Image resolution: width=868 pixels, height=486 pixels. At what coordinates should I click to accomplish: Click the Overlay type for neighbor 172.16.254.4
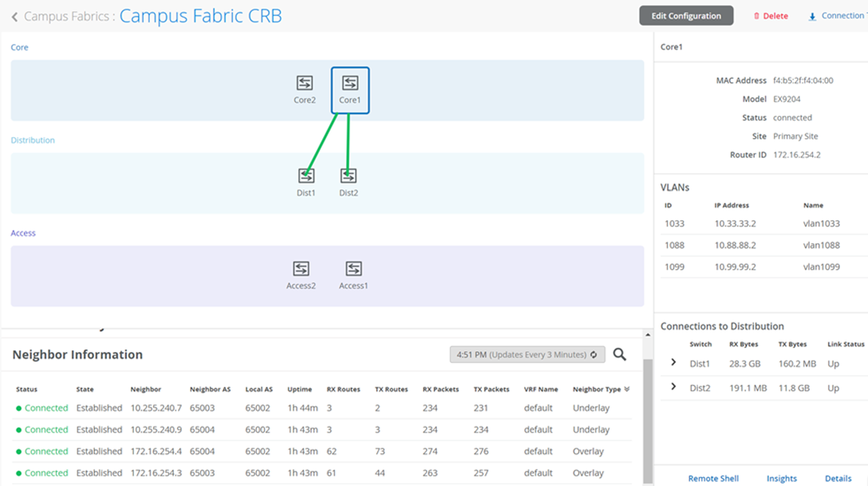[588, 451]
